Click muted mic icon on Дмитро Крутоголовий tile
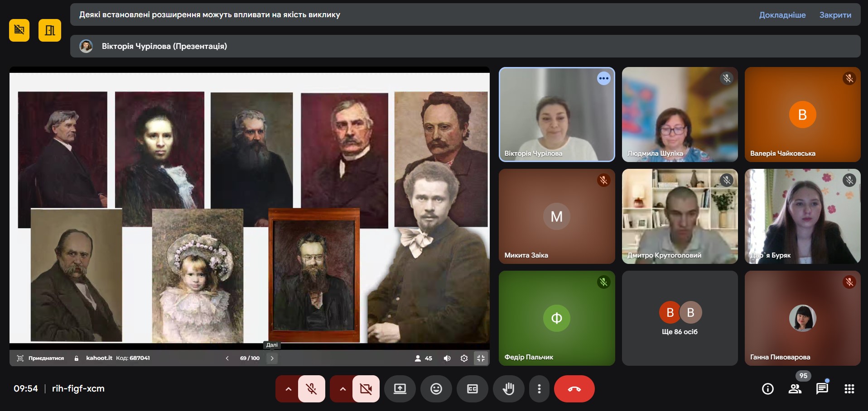Image resolution: width=868 pixels, height=411 pixels. tap(726, 180)
